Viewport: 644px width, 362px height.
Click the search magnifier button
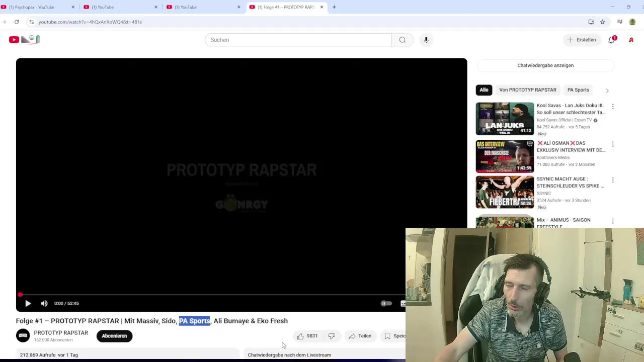[x=403, y=40]
